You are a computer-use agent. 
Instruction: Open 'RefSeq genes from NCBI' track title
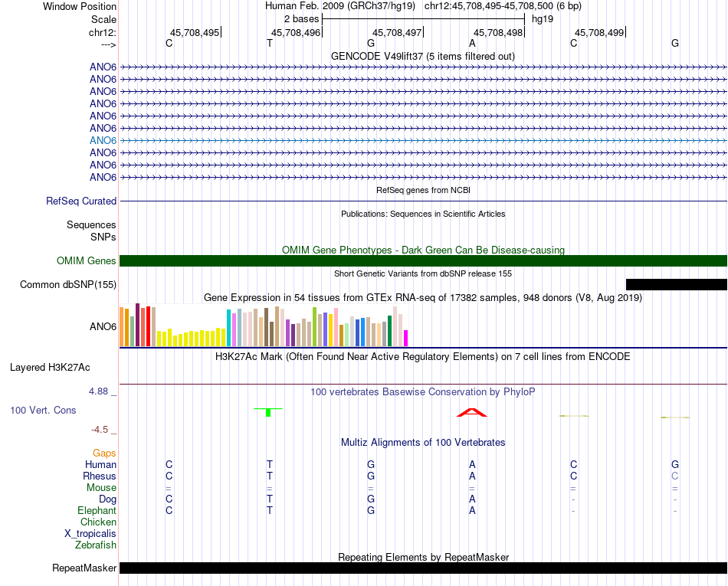pyautogui.click(x=423, y=190)
